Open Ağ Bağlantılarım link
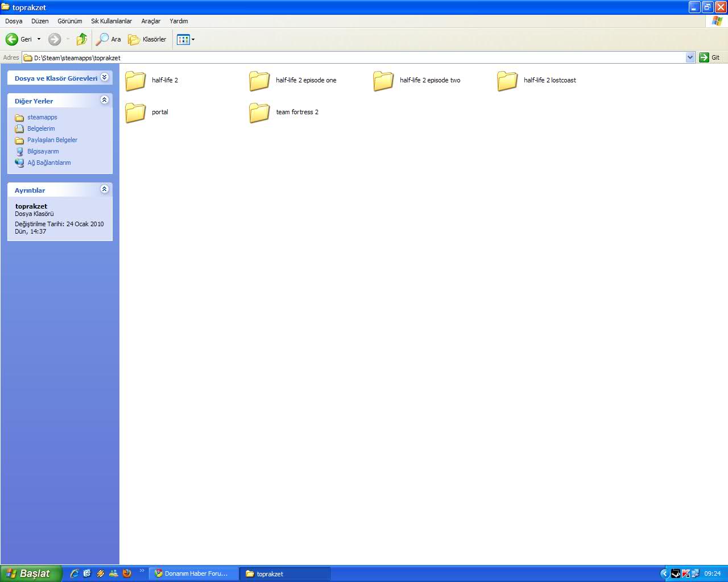This screenshot has width=728, height=582. 49,163
